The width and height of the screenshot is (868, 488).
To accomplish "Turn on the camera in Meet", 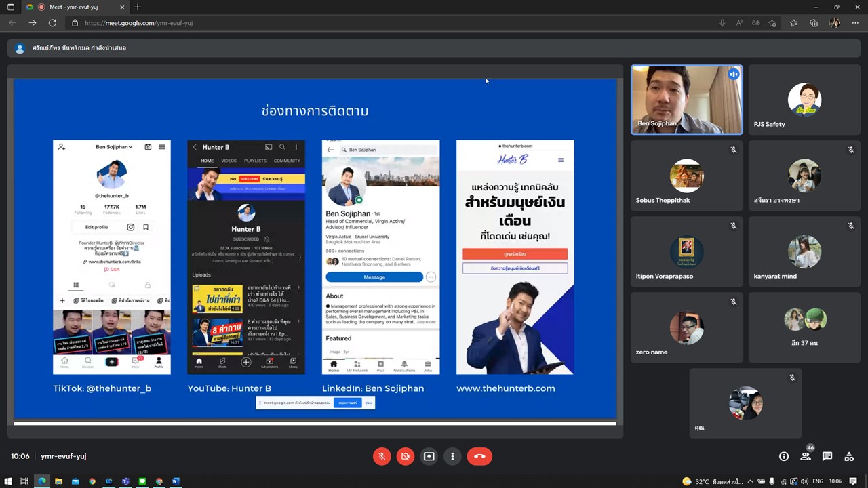I will (406, 456).
